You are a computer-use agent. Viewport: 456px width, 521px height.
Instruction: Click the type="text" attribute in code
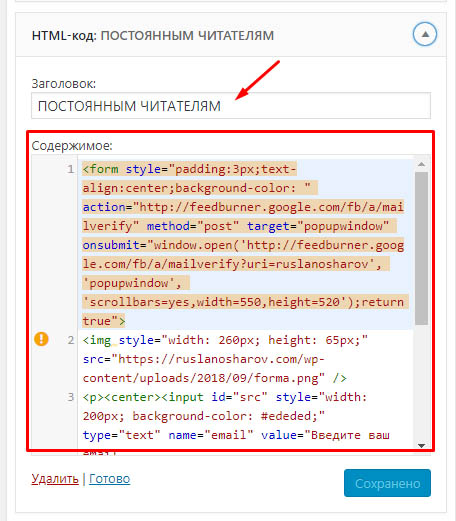tap(122, 435)
